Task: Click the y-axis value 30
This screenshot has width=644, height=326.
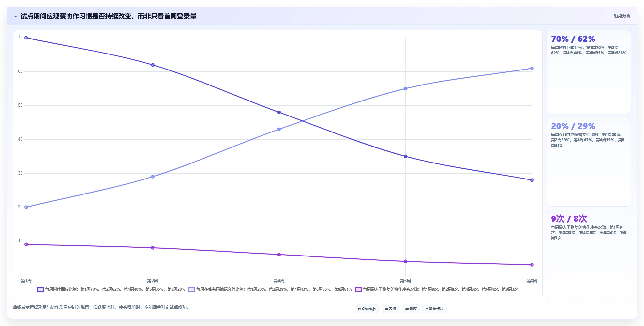Action: pos(20,173)
